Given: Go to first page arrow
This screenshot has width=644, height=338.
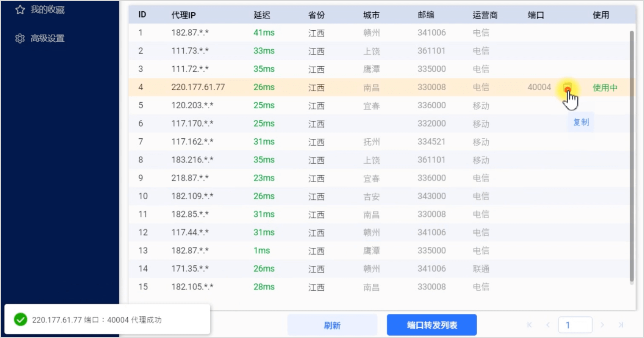Looking at the screenshot, I should 530,325.
